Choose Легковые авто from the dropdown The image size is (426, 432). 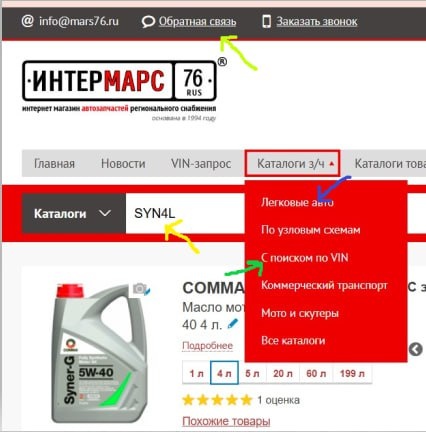[297, 202]
